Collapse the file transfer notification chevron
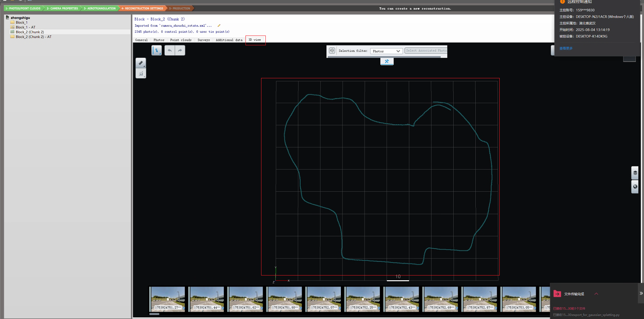644x319 pixels. pos(596,294)
